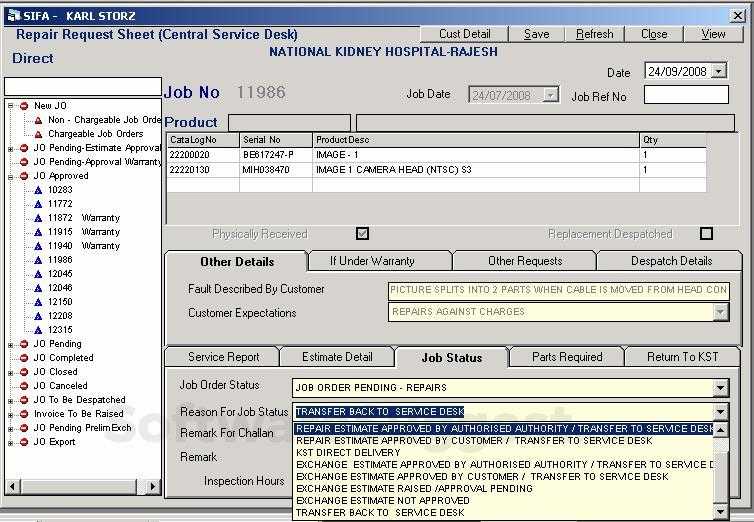Open the Parts Required tab
This screenshot has width=754, height=522.
tap(567, 357)
